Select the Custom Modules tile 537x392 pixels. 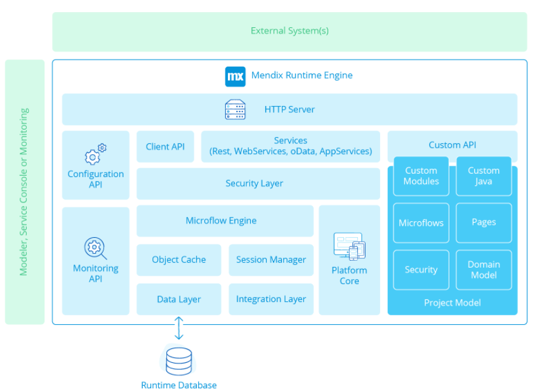pyautogui.click(x=421, y=176)
